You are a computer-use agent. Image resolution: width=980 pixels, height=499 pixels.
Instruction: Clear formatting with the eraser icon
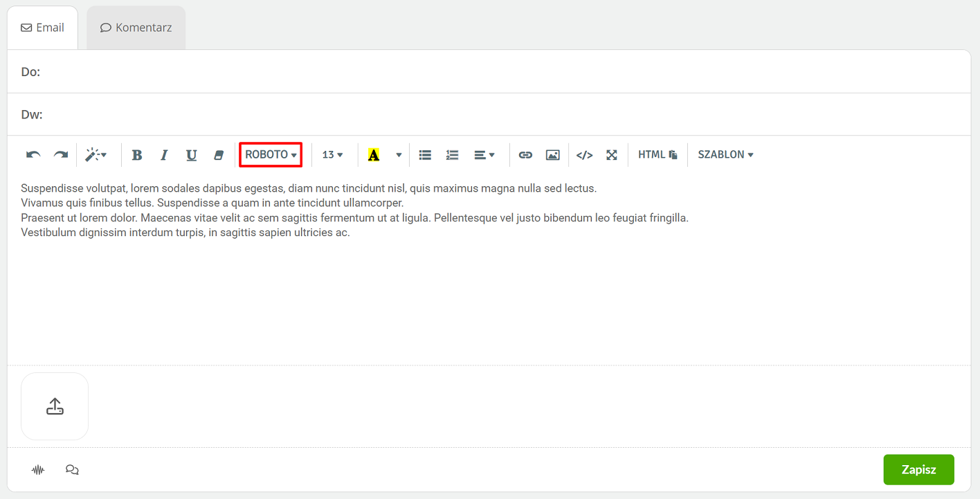tap(219, 155)
